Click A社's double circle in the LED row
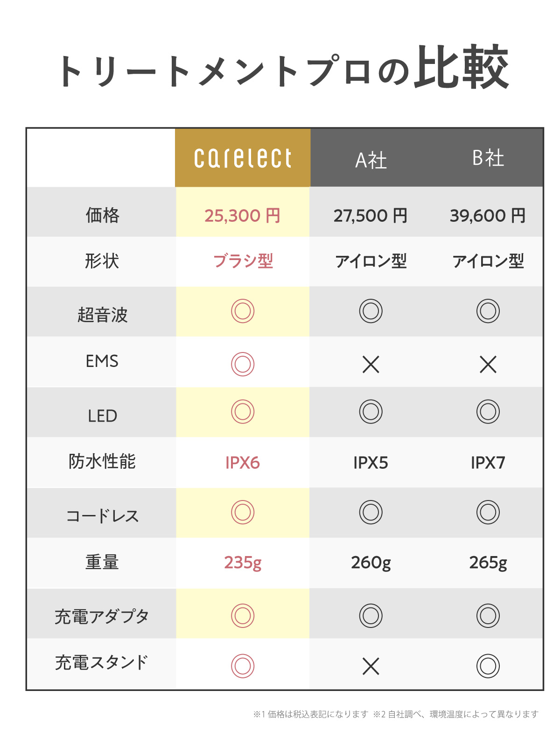 tap(371, 412)
